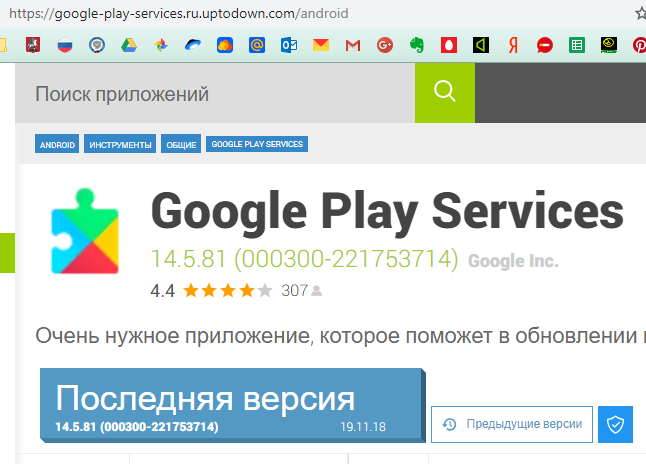Screen dimensions: 646x464
Task: Open the Evernote elephant bookmark
Action: tap(417, 45)
